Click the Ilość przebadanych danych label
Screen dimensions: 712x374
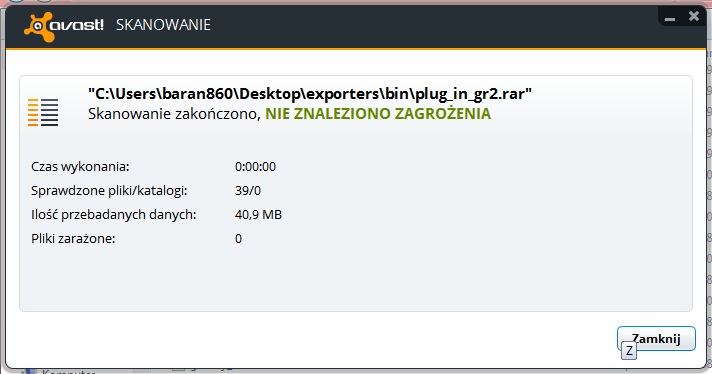pos(114,215)
